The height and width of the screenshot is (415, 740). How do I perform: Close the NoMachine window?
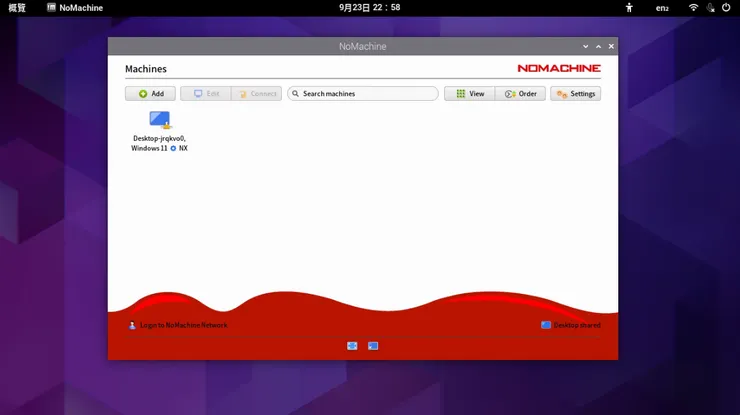coord(611,46)
